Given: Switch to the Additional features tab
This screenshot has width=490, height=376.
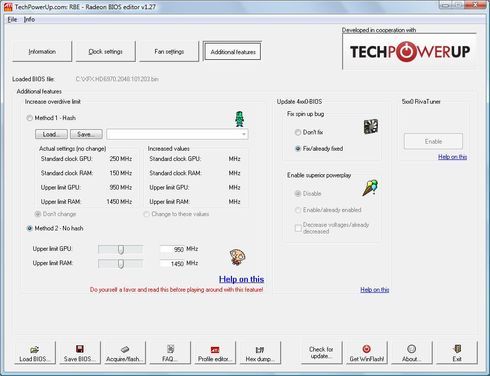Looking at the screenshot, I should (x=233, y=52).
